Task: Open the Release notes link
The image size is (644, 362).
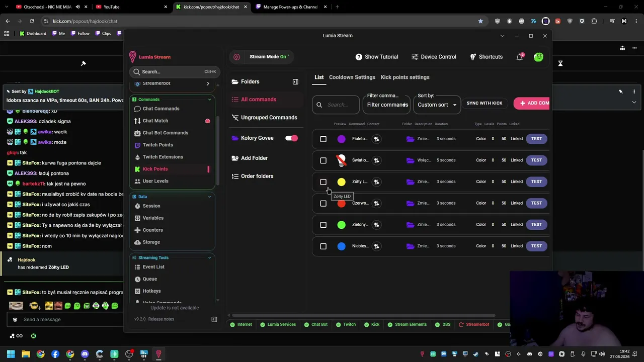Action: 161,319
